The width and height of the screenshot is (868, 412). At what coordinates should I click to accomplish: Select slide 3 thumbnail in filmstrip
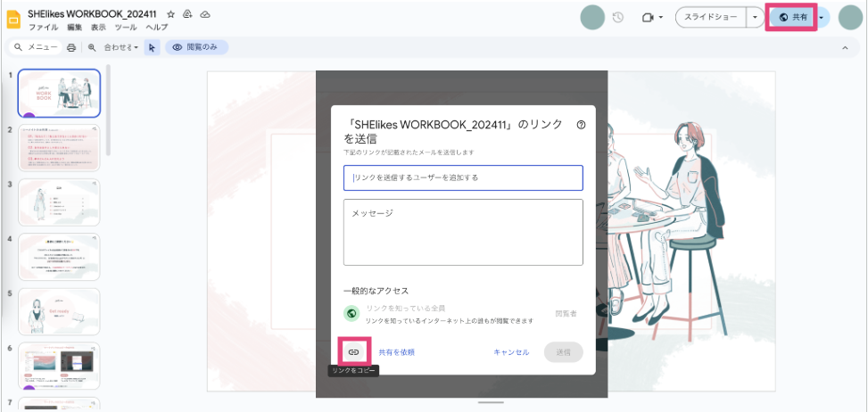click(x=59, y=202)
